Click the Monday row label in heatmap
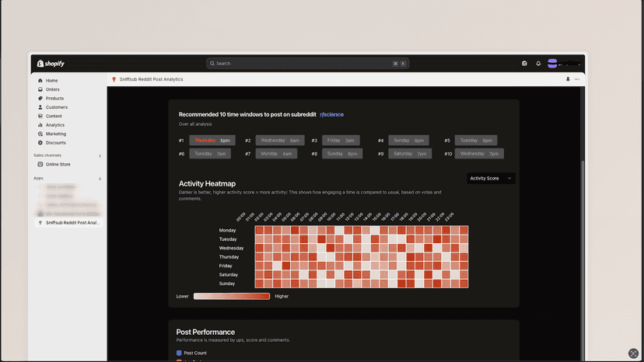The image size is (644, 362). [227, 230]
